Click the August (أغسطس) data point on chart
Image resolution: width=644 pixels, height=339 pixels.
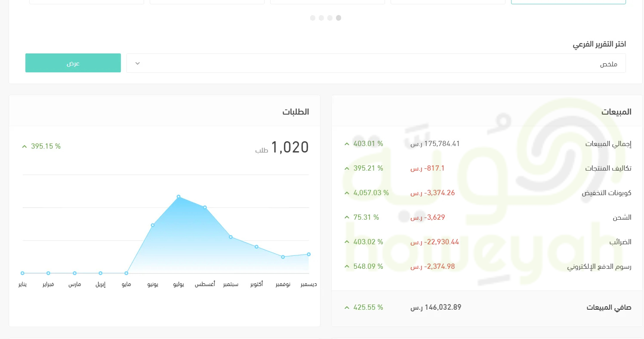click(x=205, y=207)
